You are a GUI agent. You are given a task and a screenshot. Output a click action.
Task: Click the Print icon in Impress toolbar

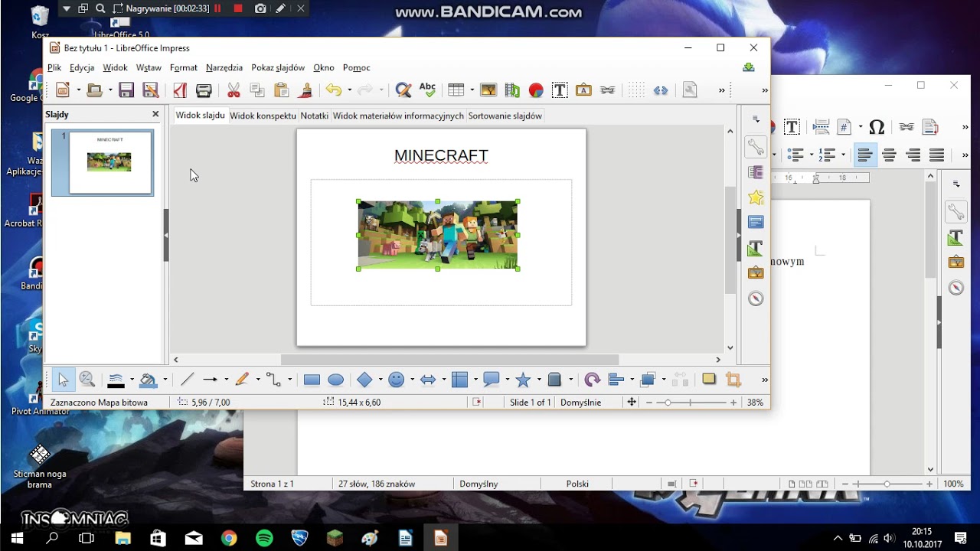(x=204, y=90)
